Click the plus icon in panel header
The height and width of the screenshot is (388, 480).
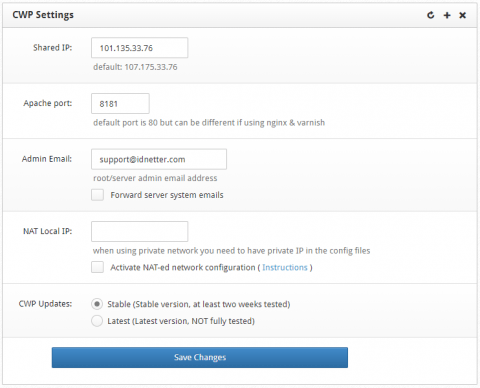(447, 15)
